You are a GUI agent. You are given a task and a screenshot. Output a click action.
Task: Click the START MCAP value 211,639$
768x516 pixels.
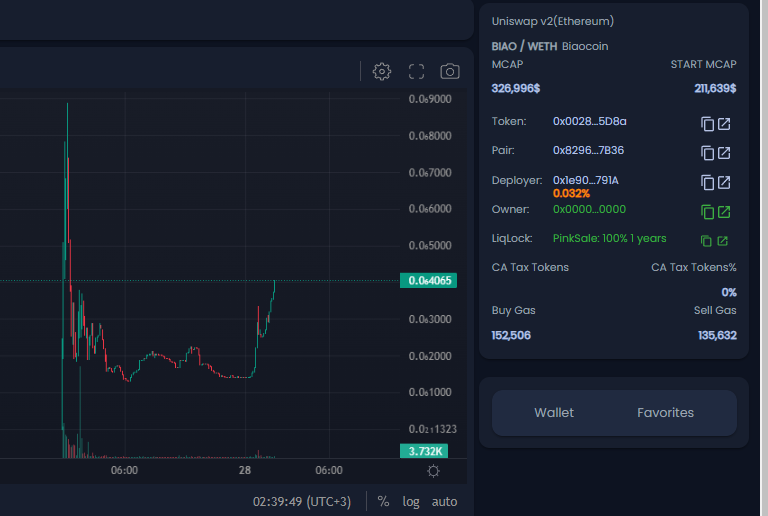[x=715, y=89]
